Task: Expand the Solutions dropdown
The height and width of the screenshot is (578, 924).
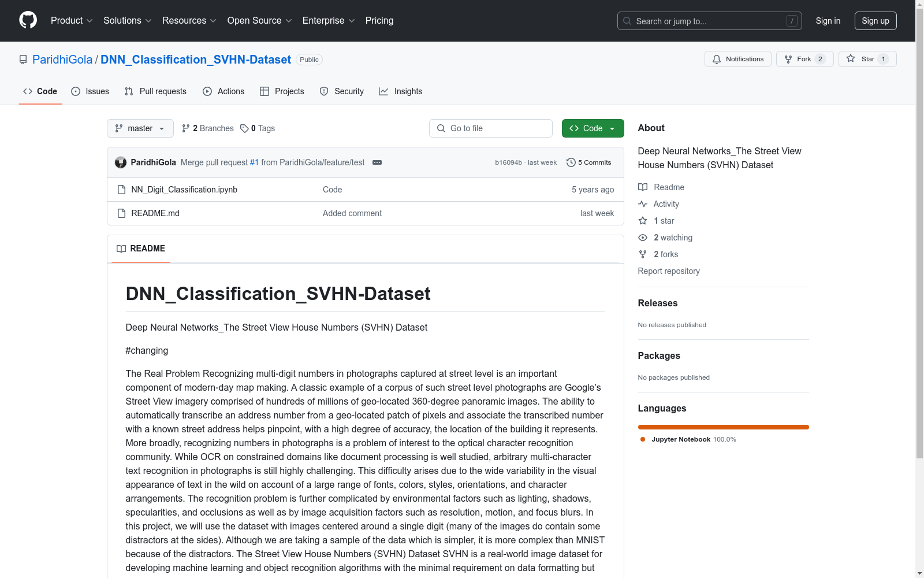Action: coord(128,20)
